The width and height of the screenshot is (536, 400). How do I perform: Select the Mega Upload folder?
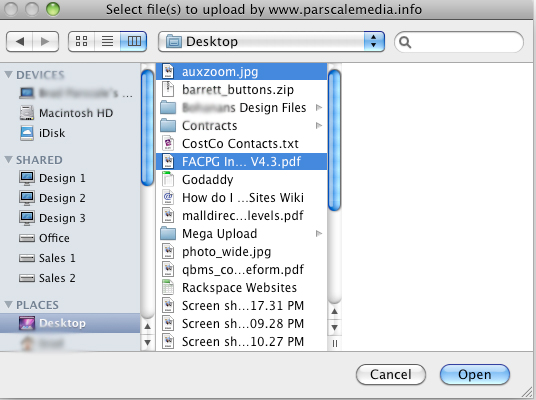click(x=241, y=234)
